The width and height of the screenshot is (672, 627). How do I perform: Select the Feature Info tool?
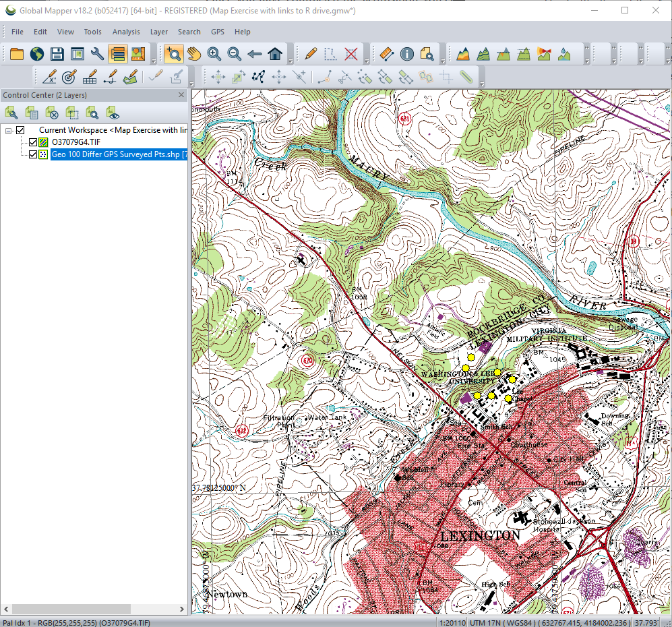(406, 54)
